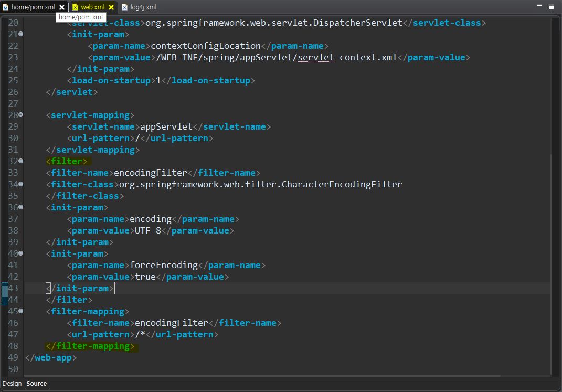Click the Maven icon on home/pom.xml tab
The image size is (562, 392).
[x=5, y=7]
